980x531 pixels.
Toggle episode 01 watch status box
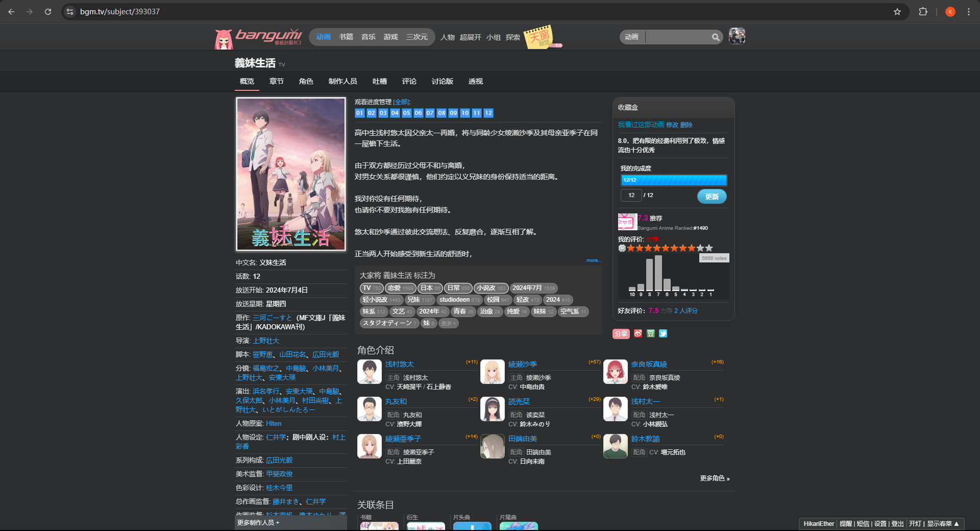[359, 113]
